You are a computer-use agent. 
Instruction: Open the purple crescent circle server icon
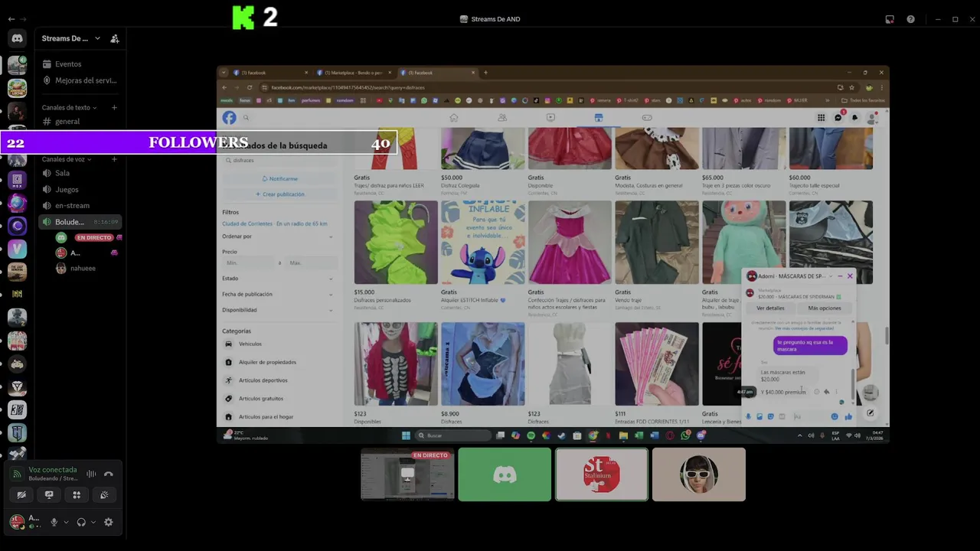click(x=17, y=227)
